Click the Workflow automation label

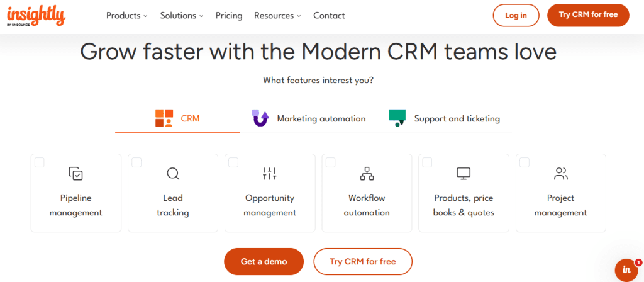pos(367,205)
